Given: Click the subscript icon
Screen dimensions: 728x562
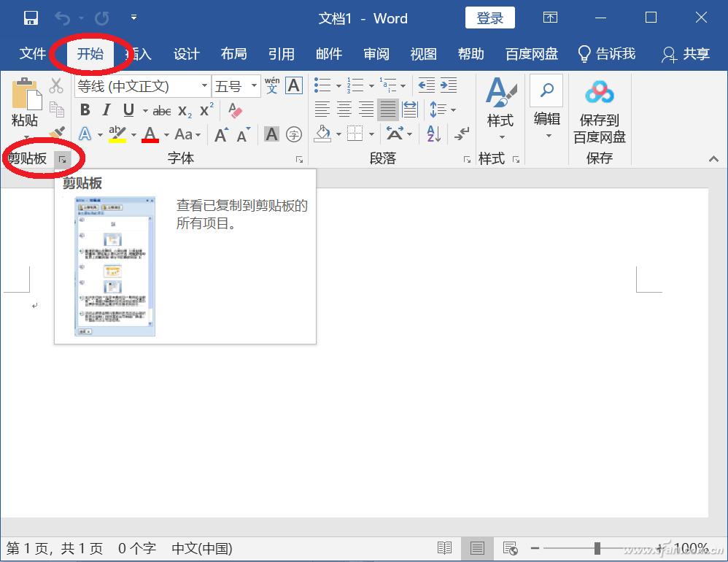Looking at the screenshot, I should pyautogui.click(x=183, y=109).
